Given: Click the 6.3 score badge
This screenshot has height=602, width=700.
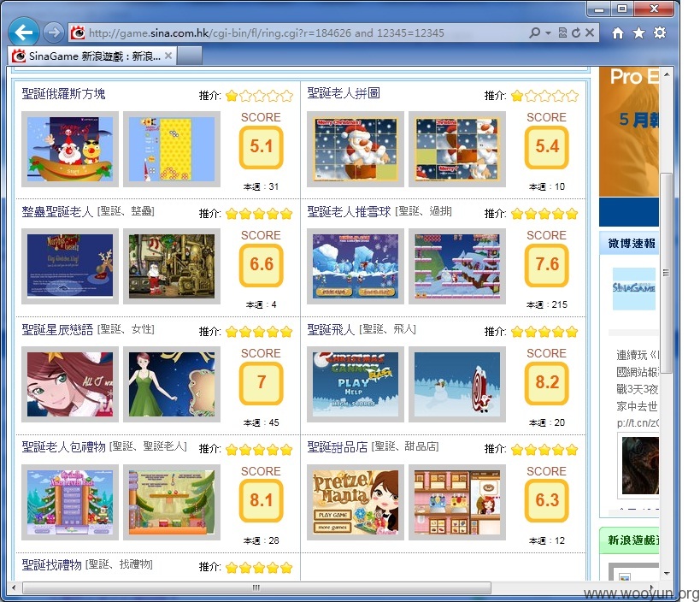Looking at the screenshot, I should click(547, 500).
